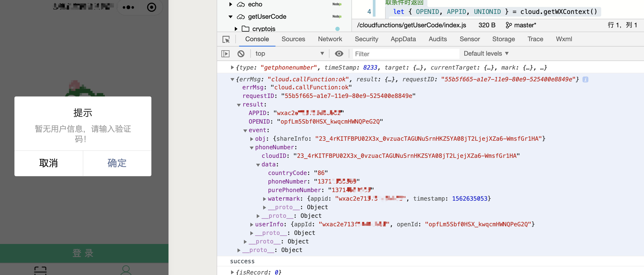644x275 pixels.
Task: Click the three-dot menu in simulator header
Action: coord(128,7)
